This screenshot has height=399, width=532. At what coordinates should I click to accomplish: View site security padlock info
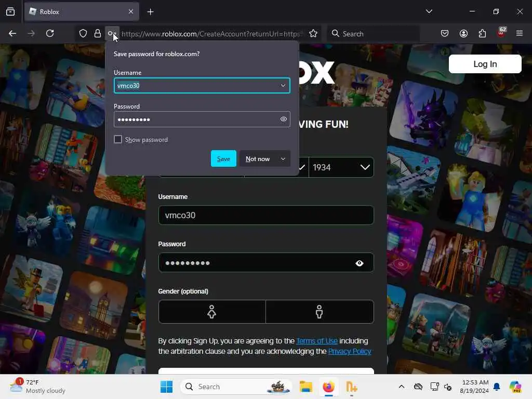tap(97, 34)
